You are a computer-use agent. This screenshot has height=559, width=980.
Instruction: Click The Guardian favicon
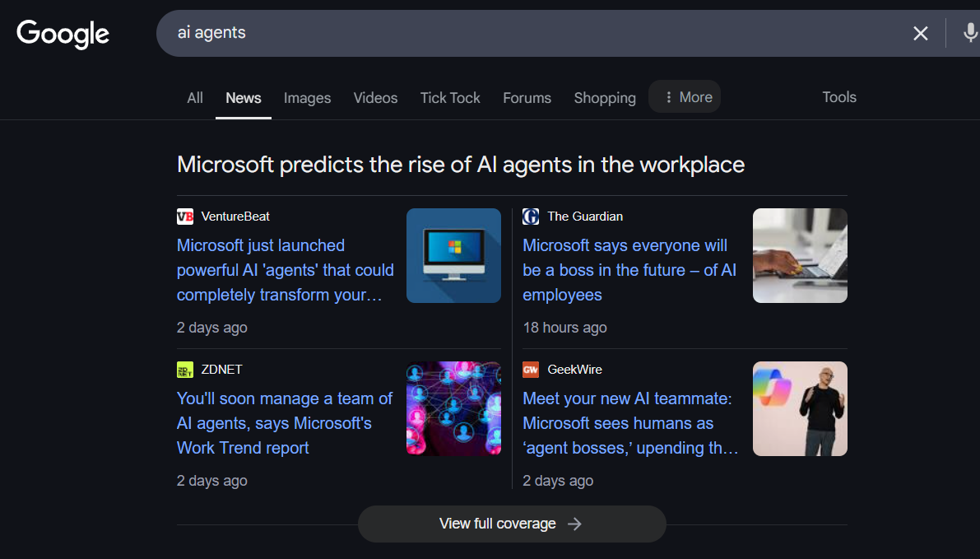click(x=531, y=217)
